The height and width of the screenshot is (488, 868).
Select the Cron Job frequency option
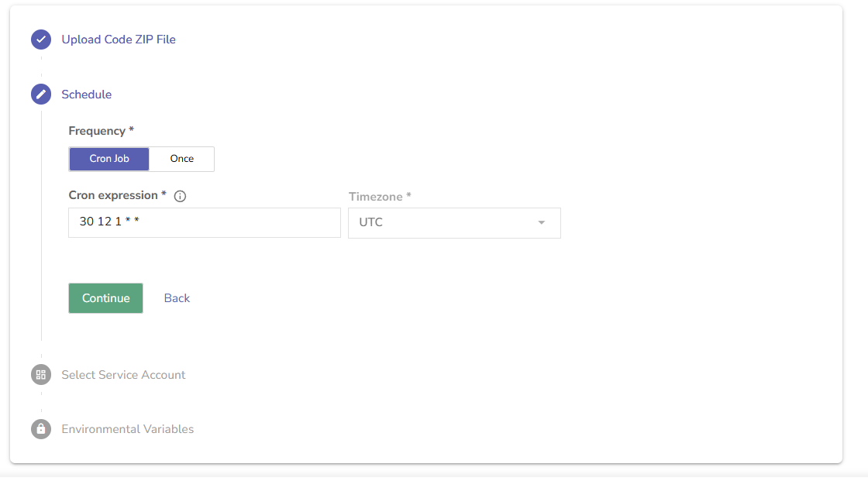point(109,159)
